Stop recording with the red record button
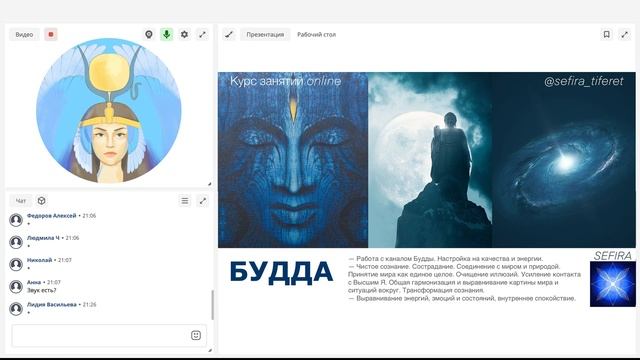The width and height of the screenshot is (640, 360). [x=51, y=34]
